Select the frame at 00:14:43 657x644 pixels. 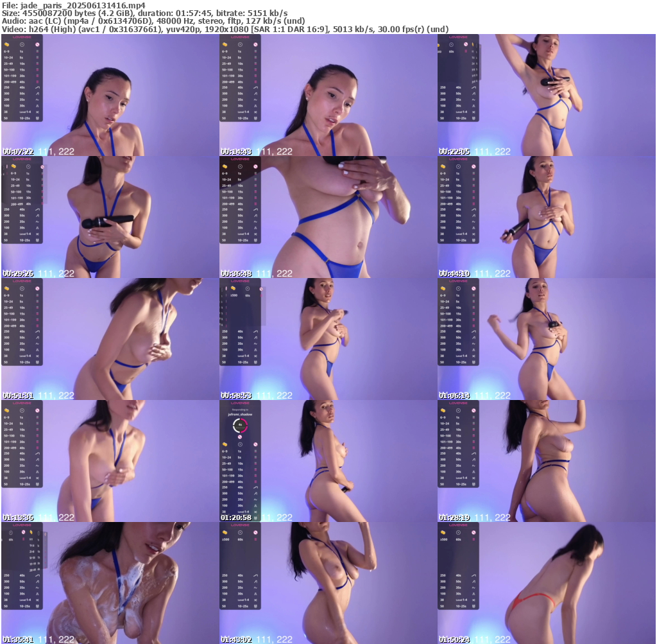point(328,95)
